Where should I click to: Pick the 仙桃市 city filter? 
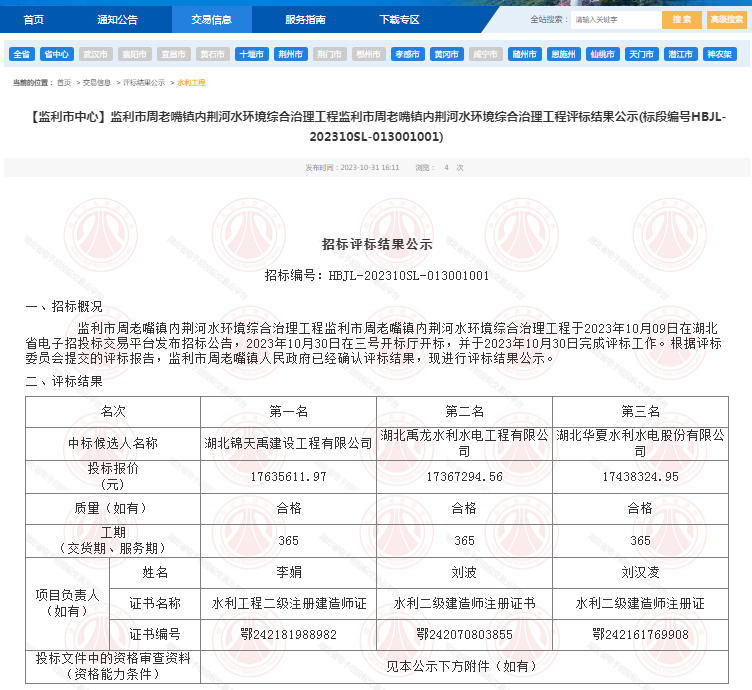[602, 54]
